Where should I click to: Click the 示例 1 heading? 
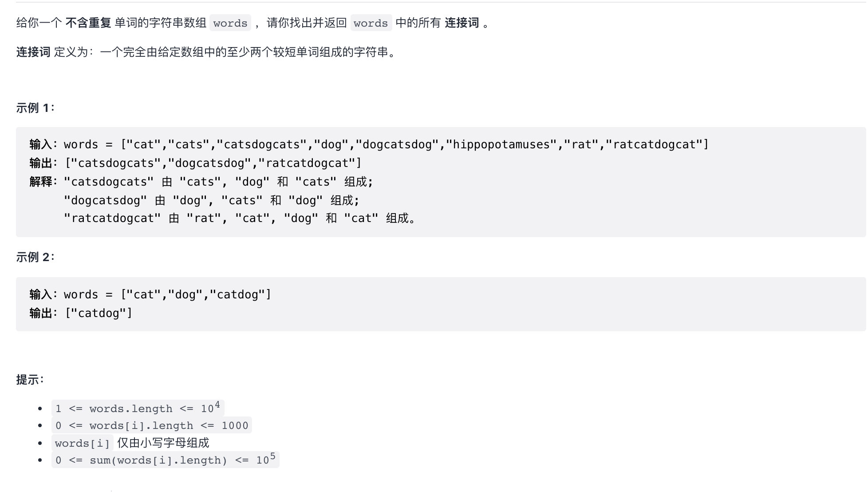coord(36,108)
